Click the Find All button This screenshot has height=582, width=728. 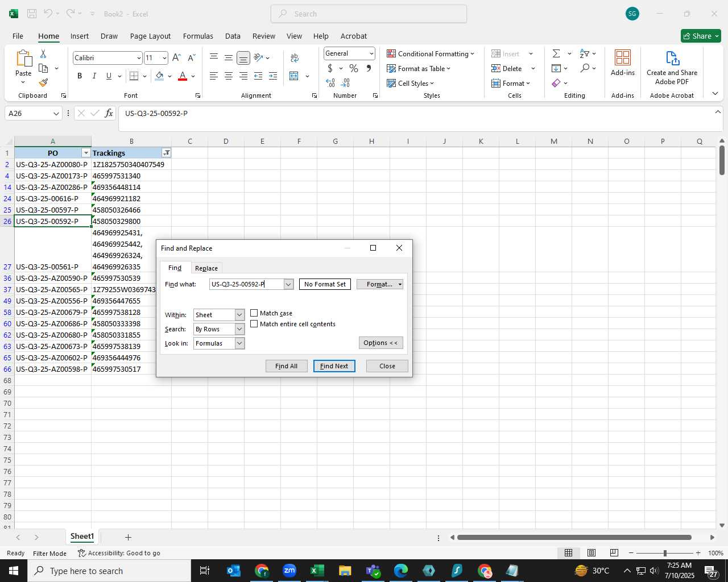[x=286, y=366]
